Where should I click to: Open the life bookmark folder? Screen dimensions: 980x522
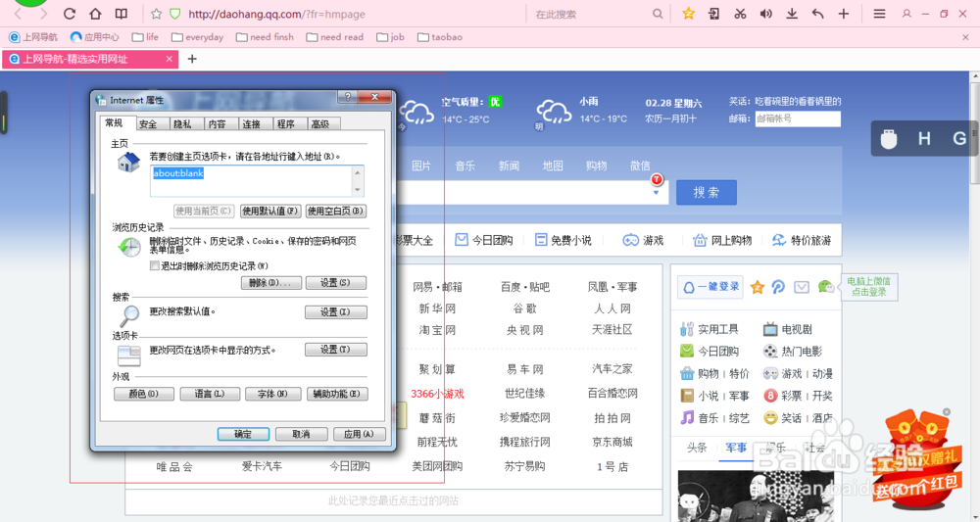tap(145, 37)
